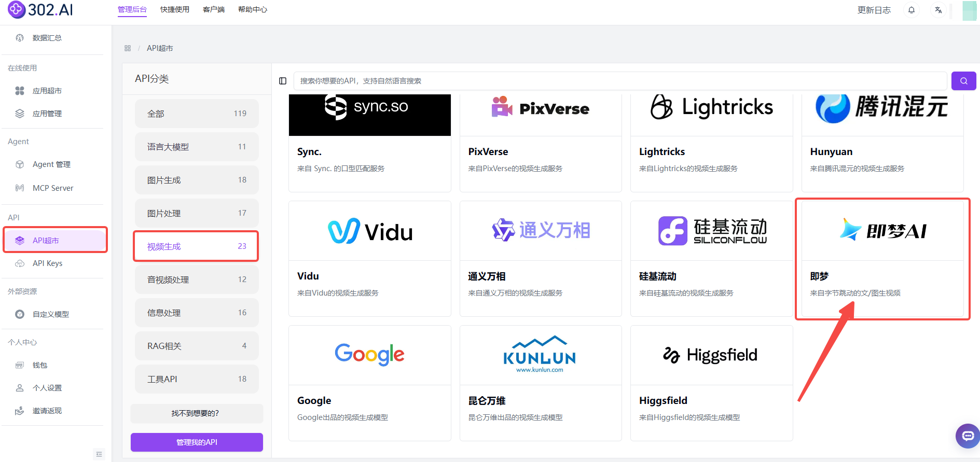The height and width of the screenshot is (462, 980).
Task: Open 快捷使用 menu
Action: coord(175,9)
